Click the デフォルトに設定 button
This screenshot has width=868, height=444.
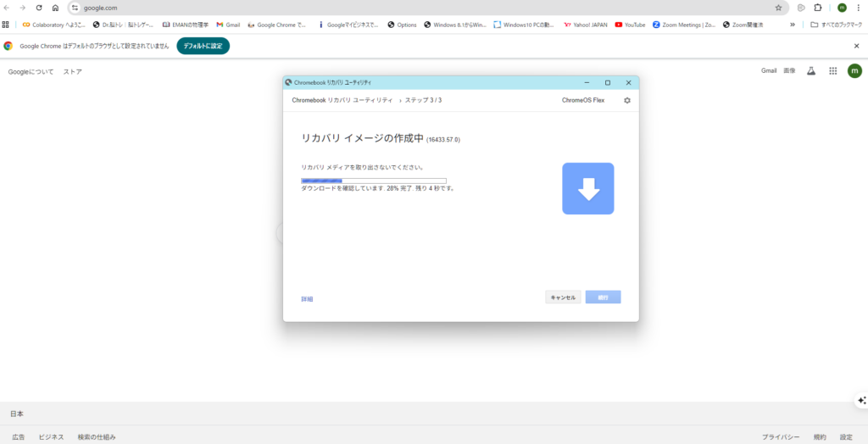(203, 46)
